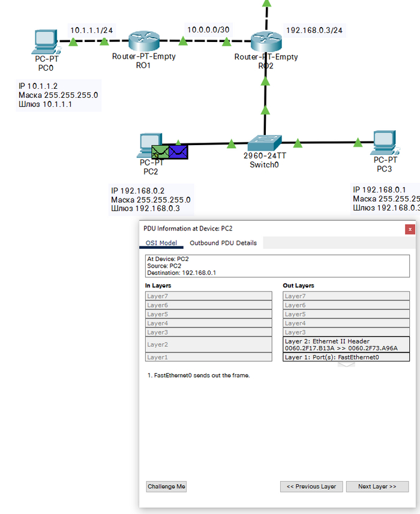
Task: Select the PC0 computer icon
Action: pyautogui.click(x=45, y=42)
